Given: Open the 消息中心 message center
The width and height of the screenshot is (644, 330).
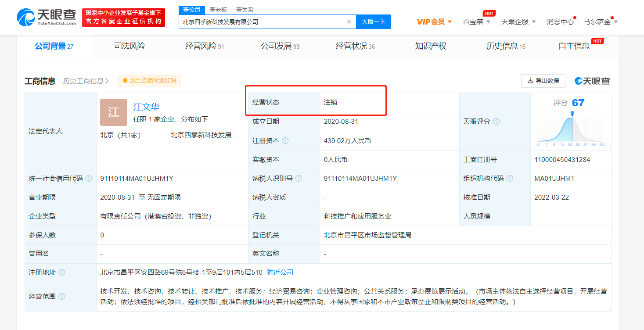Looking at the screenshot, I should [x=560, y=22].
